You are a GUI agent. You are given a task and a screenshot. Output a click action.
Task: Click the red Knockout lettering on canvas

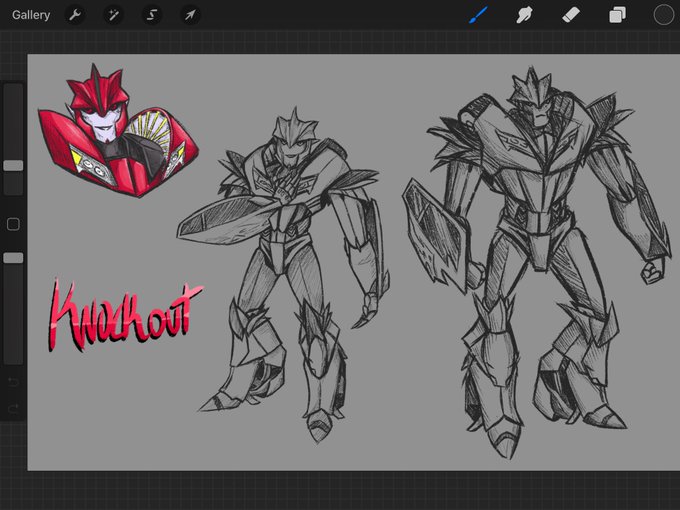point(124,316)
